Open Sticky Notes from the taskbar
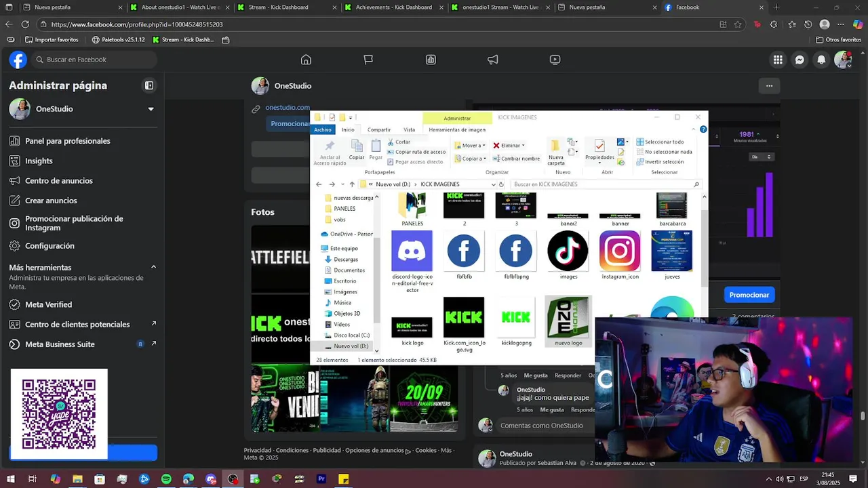Image resolution: width=868 pixels, height=488 pixels. point(344,479)
